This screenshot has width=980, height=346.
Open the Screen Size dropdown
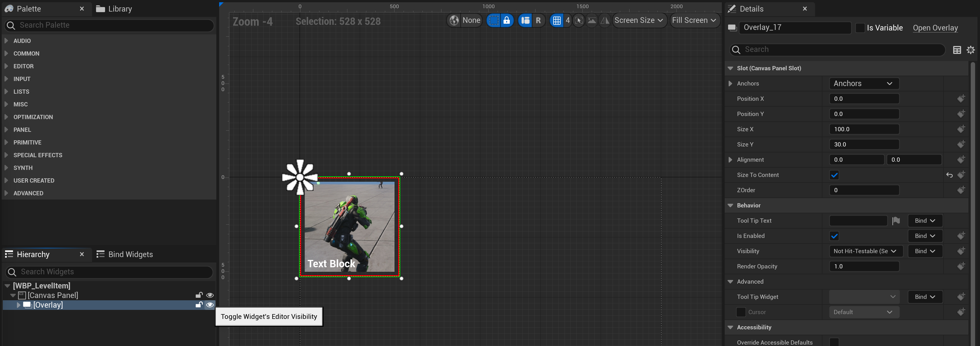pyautogui.click(x=639, y=20)
